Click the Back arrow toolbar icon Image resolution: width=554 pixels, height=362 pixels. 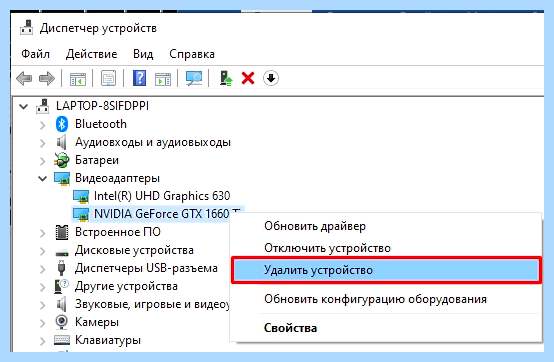coord(24,78)
